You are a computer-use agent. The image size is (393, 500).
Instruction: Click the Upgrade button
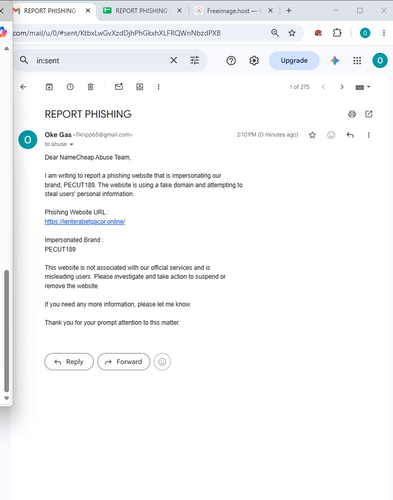point(294,61)
